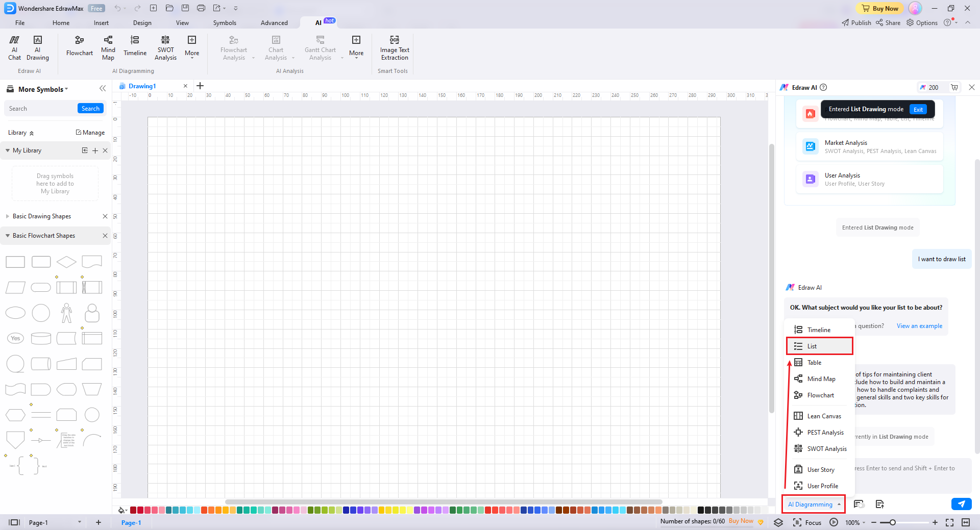This screenshot has height=530, width=980.
Task: Open the AI Drawing tool
Action: (38, 48)
